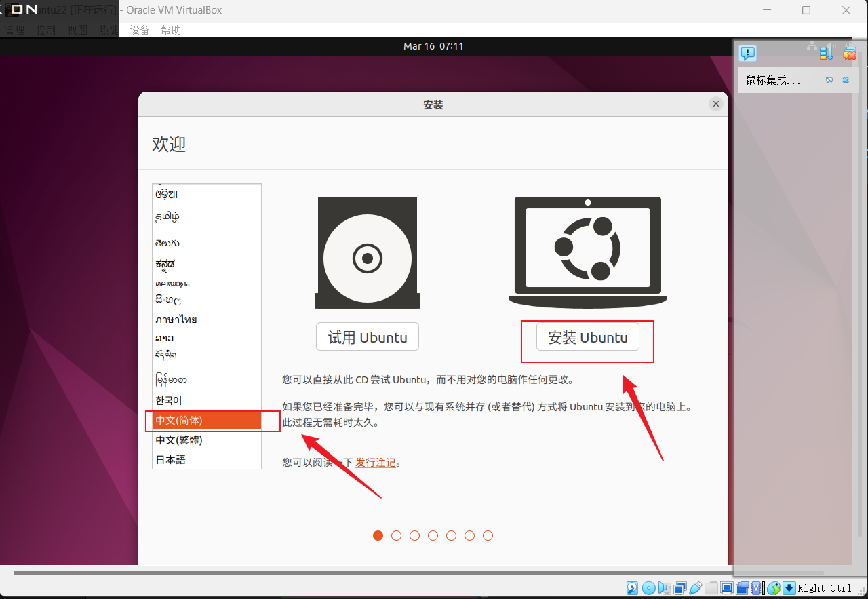
Task: Maximize the VirtualBox window
Action: (806, 10)
